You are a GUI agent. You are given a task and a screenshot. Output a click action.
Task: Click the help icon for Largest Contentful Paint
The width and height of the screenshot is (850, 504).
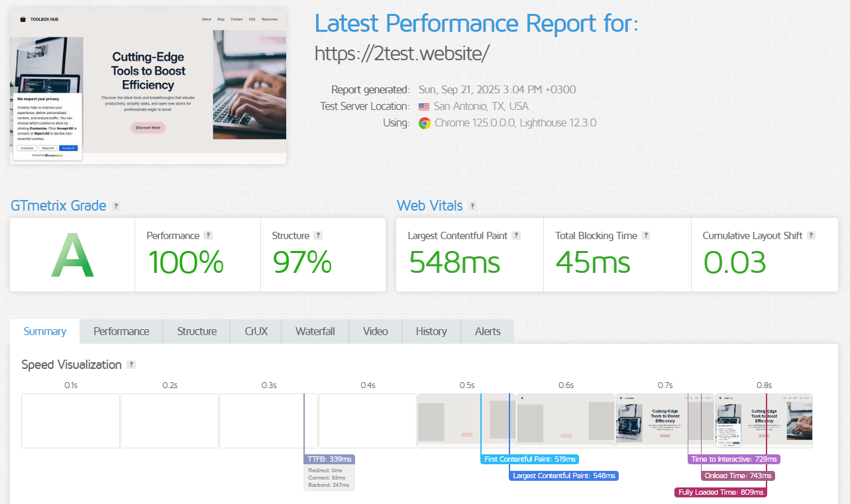516,235
